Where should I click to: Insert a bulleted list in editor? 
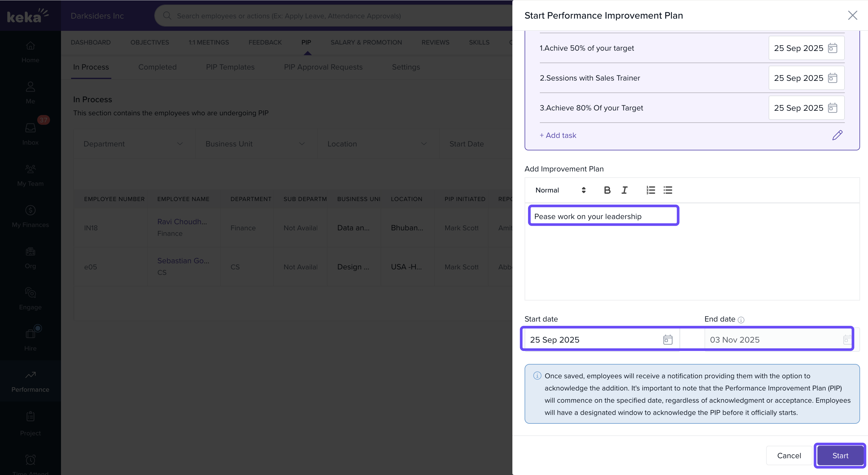(x=668, y=190)
